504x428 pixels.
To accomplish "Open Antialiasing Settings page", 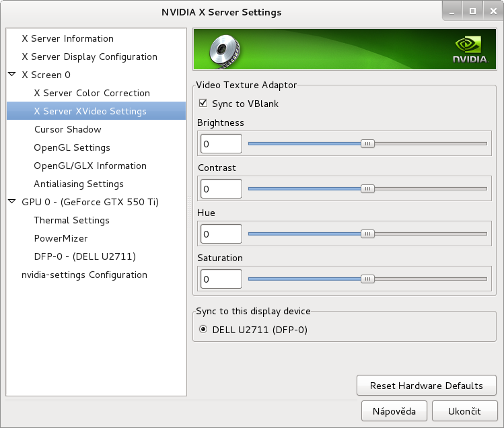I will point(79,184).
